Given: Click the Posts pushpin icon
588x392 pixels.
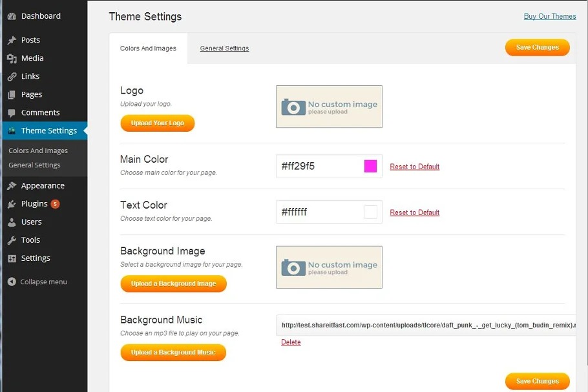Looking at the screenshot, I should point(12,40).
